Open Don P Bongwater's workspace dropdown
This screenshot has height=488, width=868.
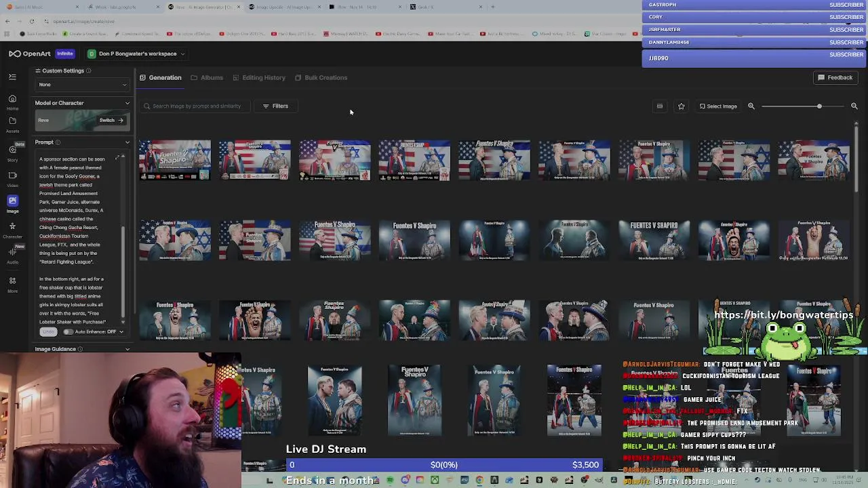[x=136, y=54]
